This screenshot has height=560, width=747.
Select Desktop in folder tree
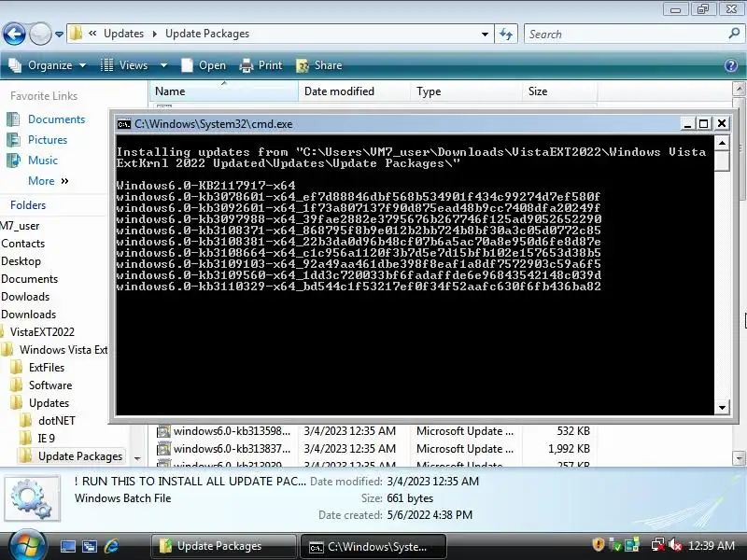click(x=21, y=261)
